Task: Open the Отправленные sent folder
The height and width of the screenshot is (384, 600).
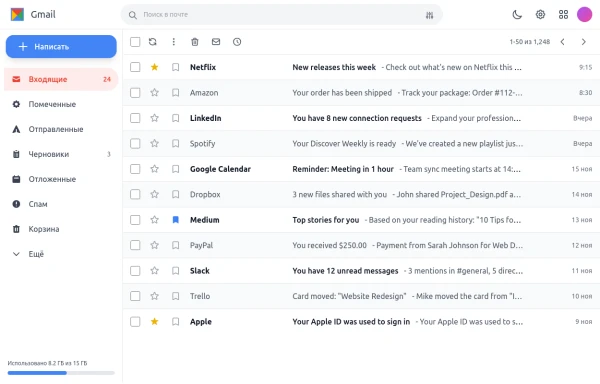Action: pyautogui.click(x=61, y=129)
